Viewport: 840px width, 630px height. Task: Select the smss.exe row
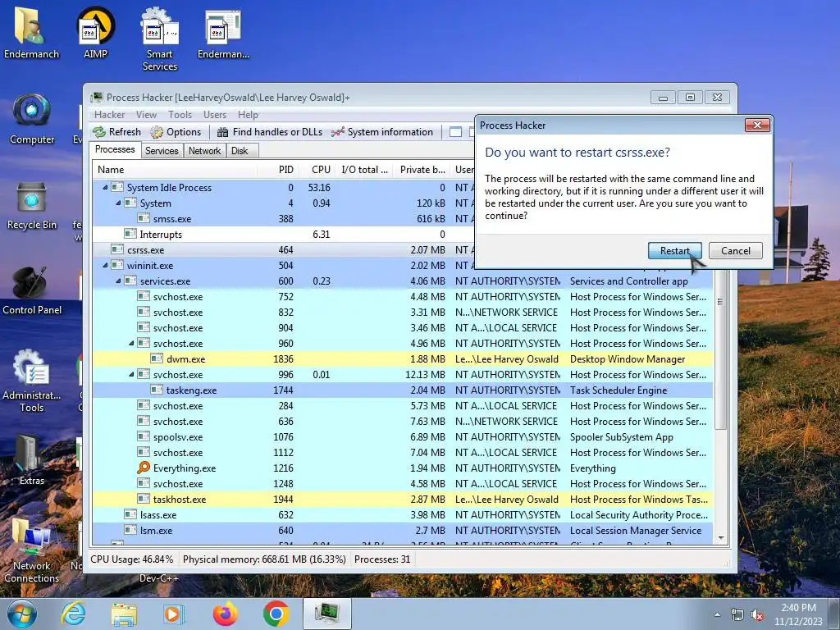(x=284, y=218)
